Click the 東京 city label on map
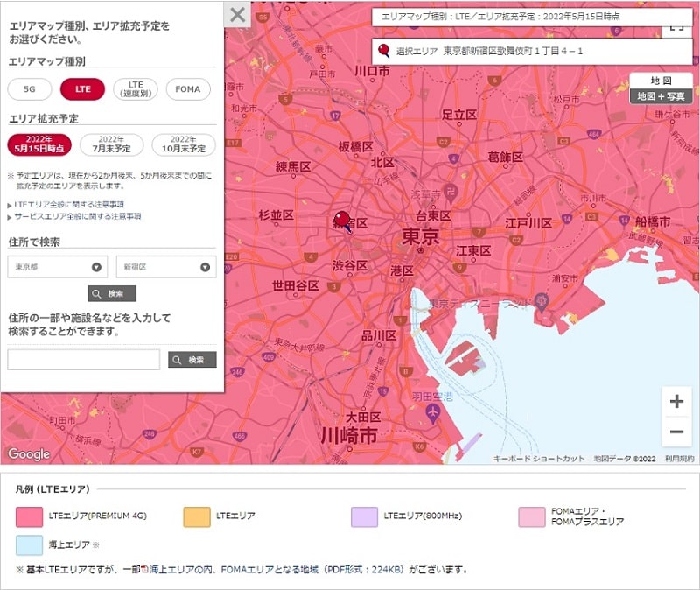Screen dimensions: 700x590 (421, 236)
